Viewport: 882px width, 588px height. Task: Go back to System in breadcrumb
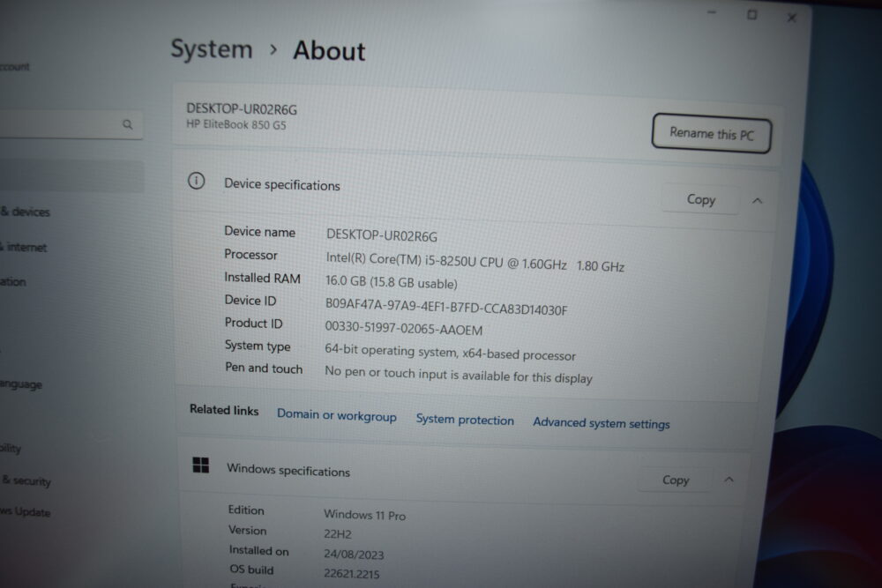pyautogui.click(x=212, y=48)
